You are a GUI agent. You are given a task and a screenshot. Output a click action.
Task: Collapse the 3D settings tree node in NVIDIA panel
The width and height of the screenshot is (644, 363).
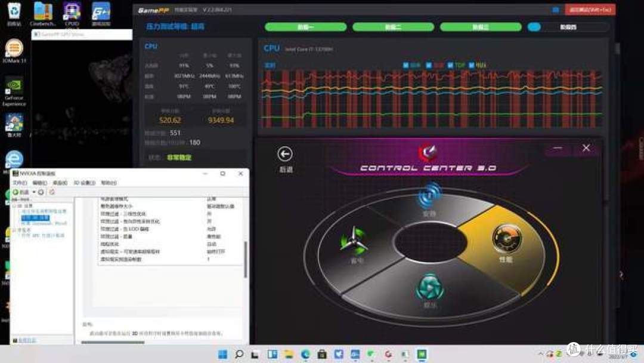coord(13,206)
